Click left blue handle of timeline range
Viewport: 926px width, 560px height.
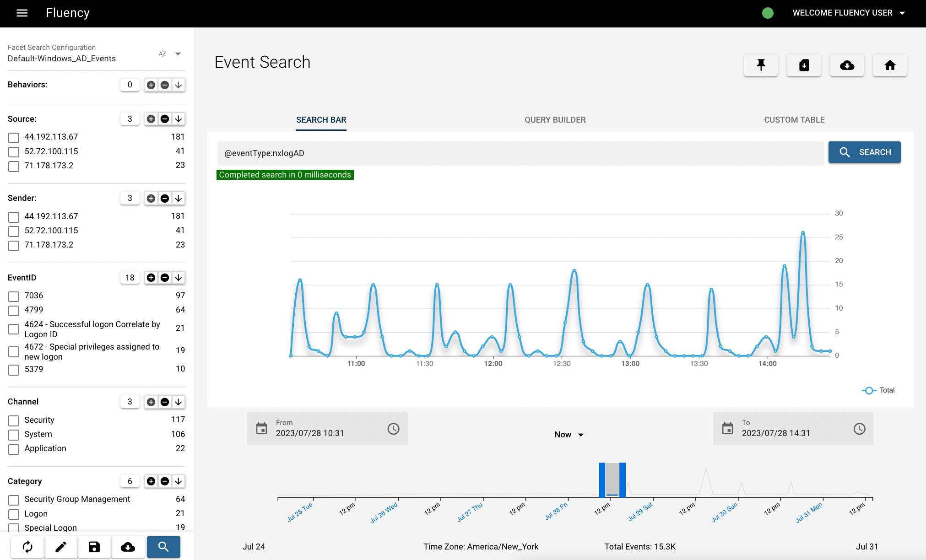[x=602, y=480]
